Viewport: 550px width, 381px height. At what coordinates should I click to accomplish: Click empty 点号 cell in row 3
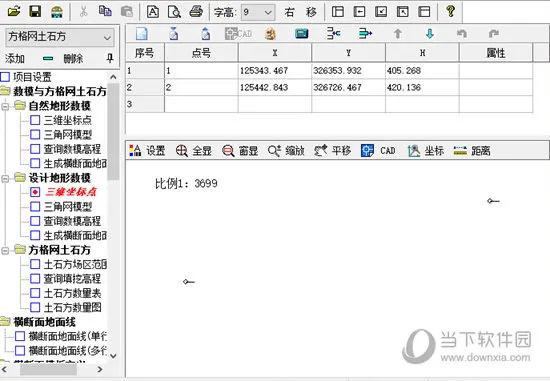click(201, 104)
